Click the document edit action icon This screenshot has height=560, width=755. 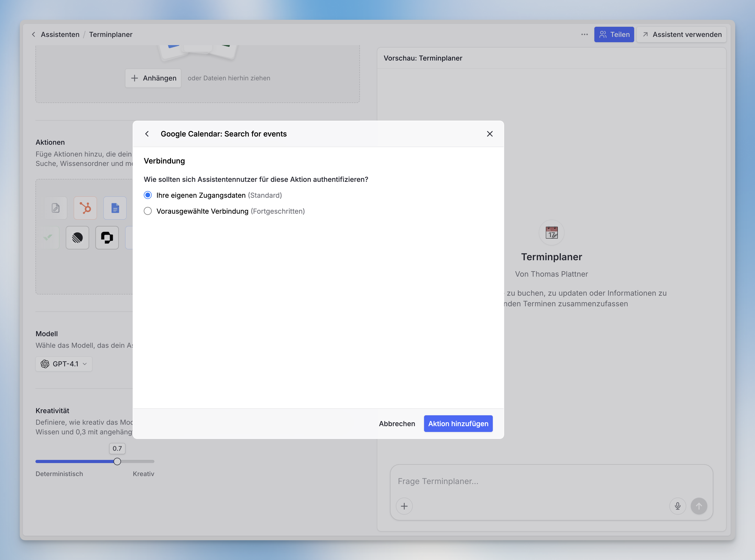click(55, 208)
